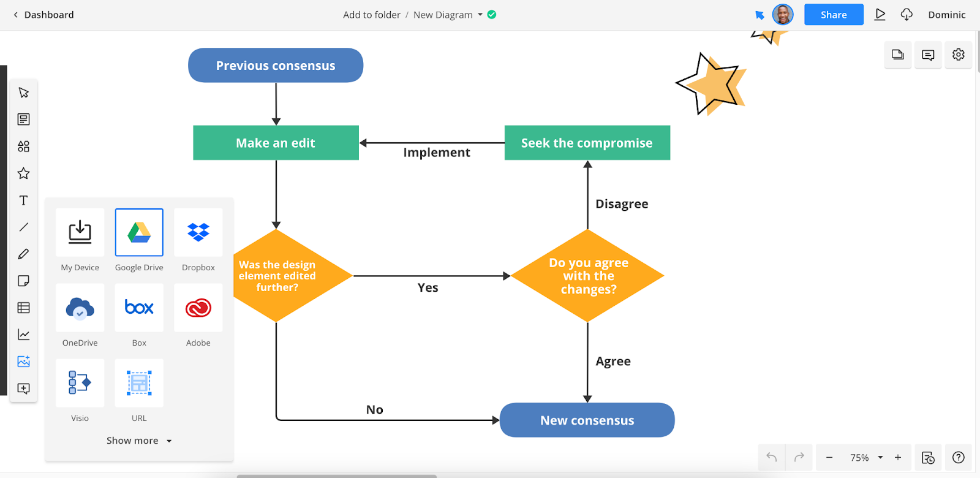980x478 pixels.
Task: Open the table tool
Action: (x=24, y=308)
